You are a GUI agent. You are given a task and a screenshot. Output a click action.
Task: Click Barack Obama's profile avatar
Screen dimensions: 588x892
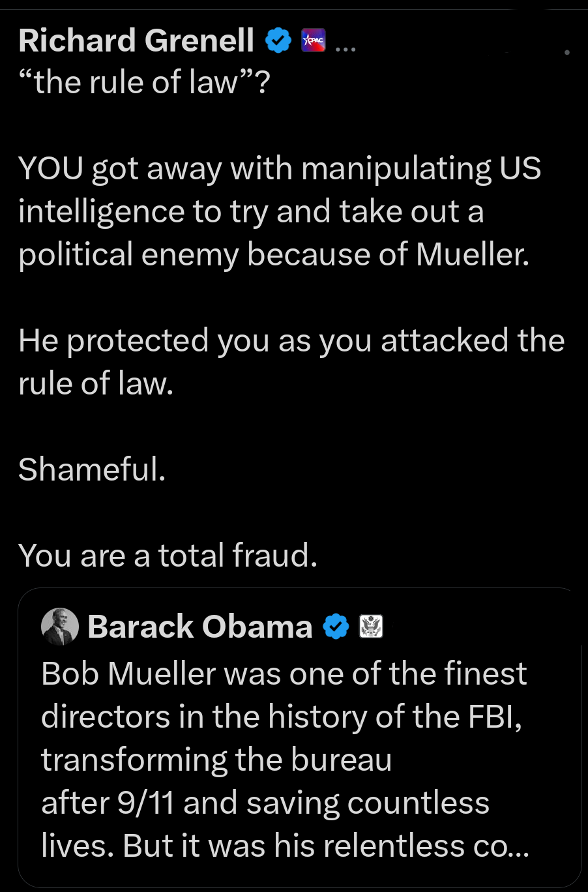tap(60, 627)
